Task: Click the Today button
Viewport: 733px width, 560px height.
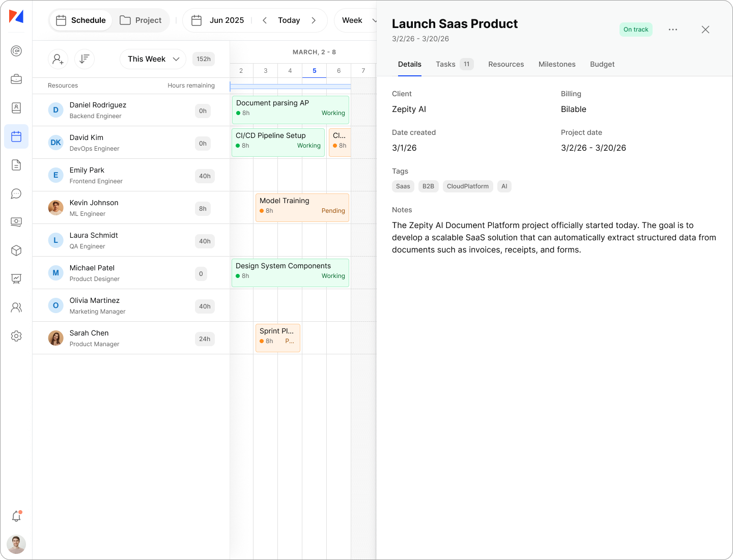Action: (289, 20)
